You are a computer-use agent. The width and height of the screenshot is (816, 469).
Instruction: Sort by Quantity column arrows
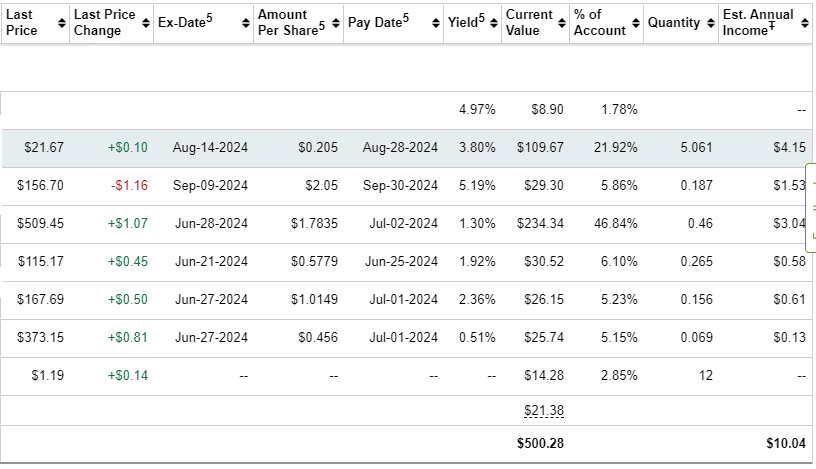[712, 23]
